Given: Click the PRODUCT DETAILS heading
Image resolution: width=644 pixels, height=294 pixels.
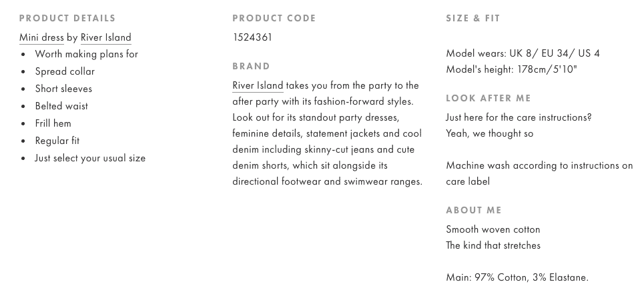Looking at the screenshot, I should (67, 18).
